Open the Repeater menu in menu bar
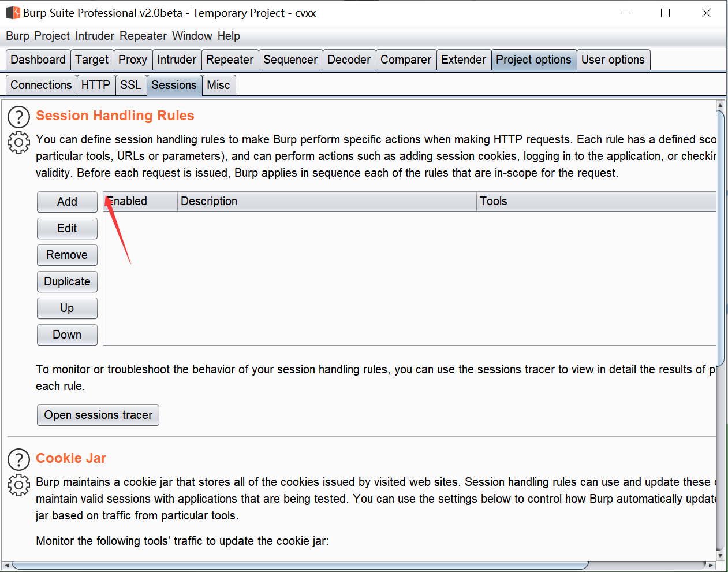 (x=143, y=36)
